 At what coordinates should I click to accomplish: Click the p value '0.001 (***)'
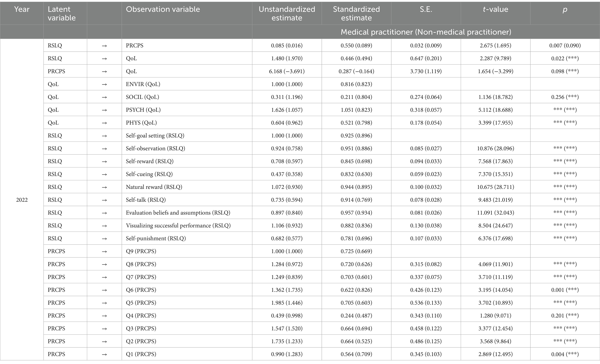click(565, 290)
